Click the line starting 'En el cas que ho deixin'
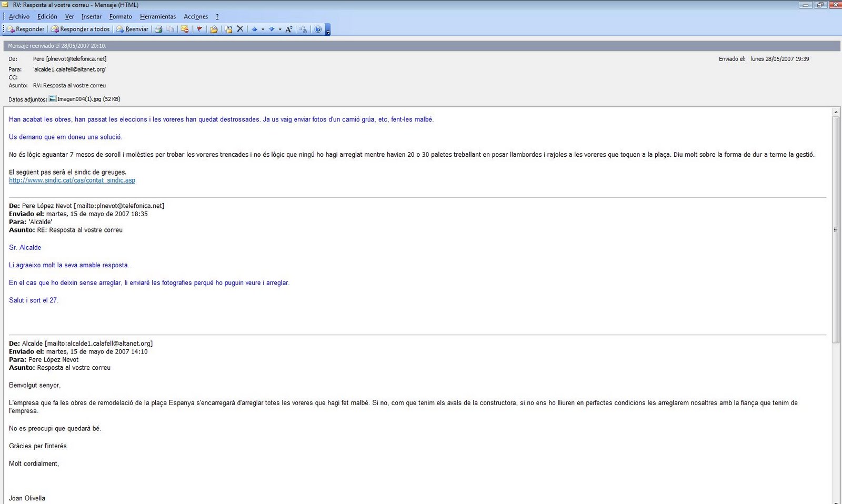 [149, 283]
